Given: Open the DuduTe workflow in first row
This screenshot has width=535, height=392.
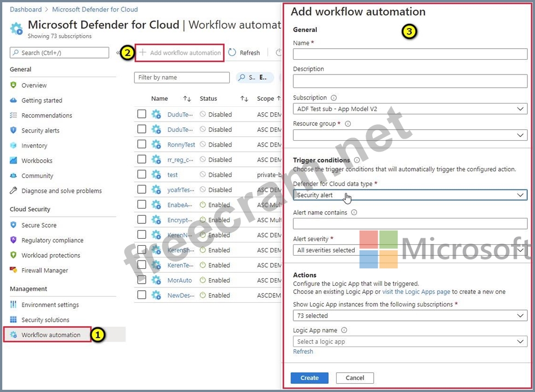Looking at the screenshot, I should coord(180,114).
